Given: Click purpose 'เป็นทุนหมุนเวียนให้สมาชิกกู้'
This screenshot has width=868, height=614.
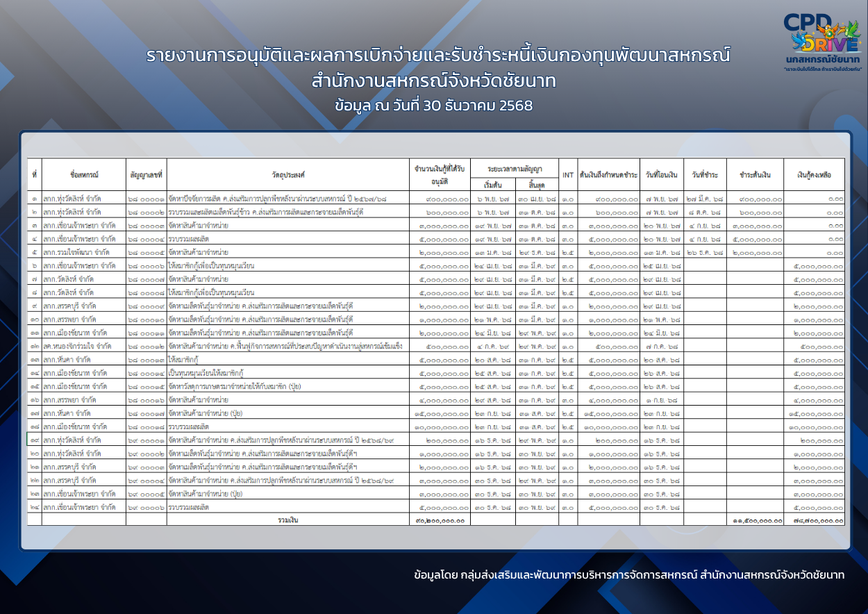Looking at the screenshot, I should (206, 373).
